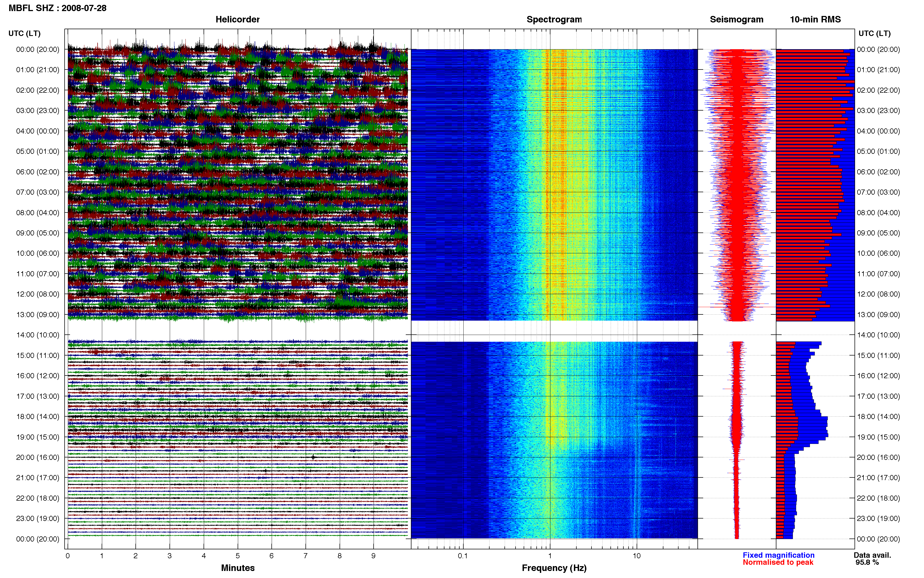Viewport: 924px width, 578px height.
Task: Click the left-axis "02:00 (22:00)" time label
Action: (38, 90)
